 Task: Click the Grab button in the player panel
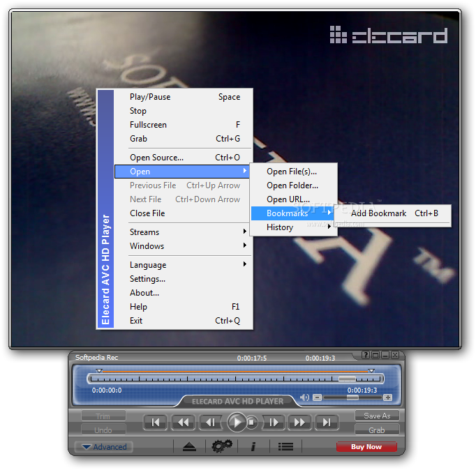pos(377,430)
